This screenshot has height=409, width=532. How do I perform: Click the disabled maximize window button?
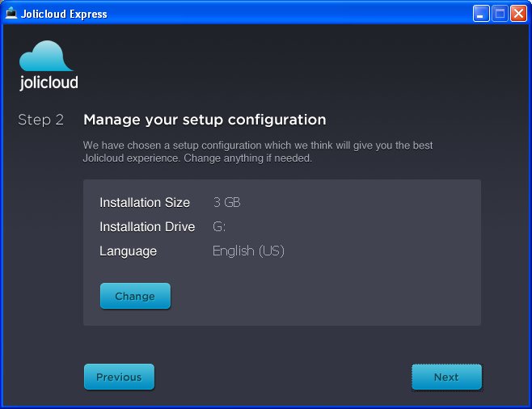point(500,14)
